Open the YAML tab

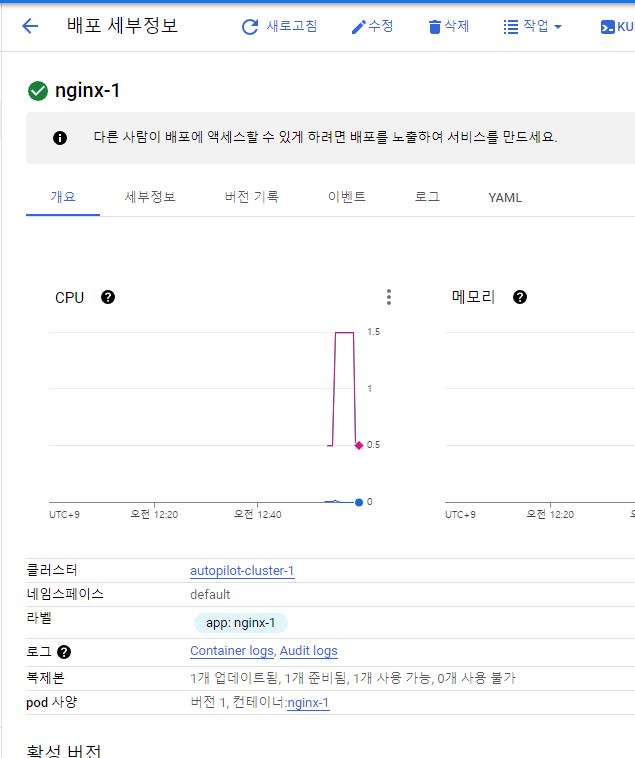[x=505, y=197]
